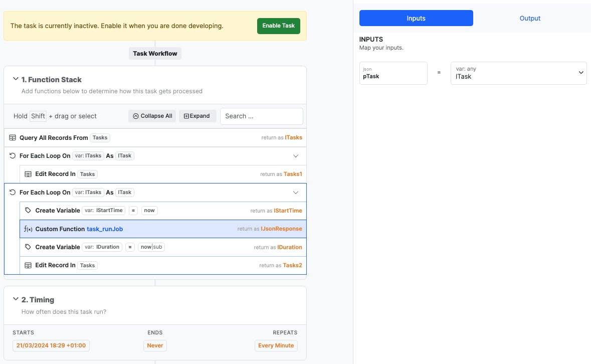Collapse the 1. Function Stack section

point(16,79)
